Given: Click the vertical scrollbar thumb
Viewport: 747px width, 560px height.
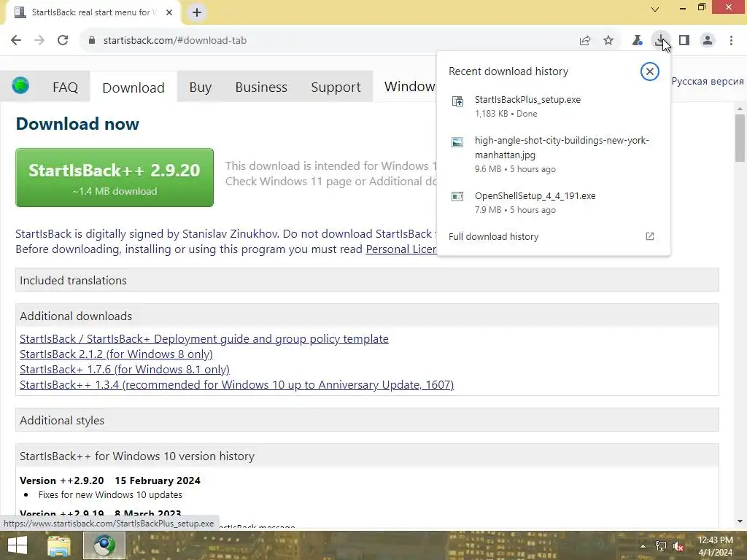Looking at the screenshot, I should point(740,139).
